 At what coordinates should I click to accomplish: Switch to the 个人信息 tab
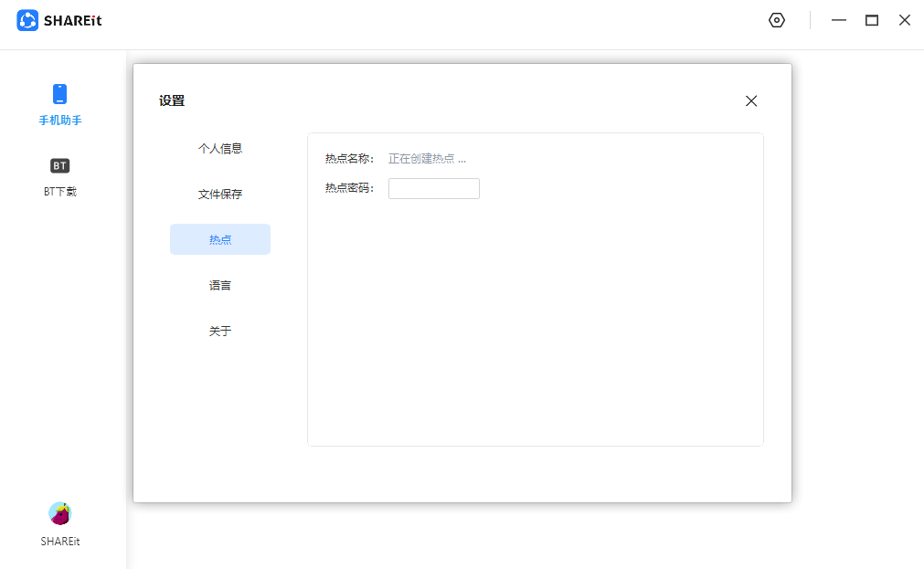(x=220, y=147)
